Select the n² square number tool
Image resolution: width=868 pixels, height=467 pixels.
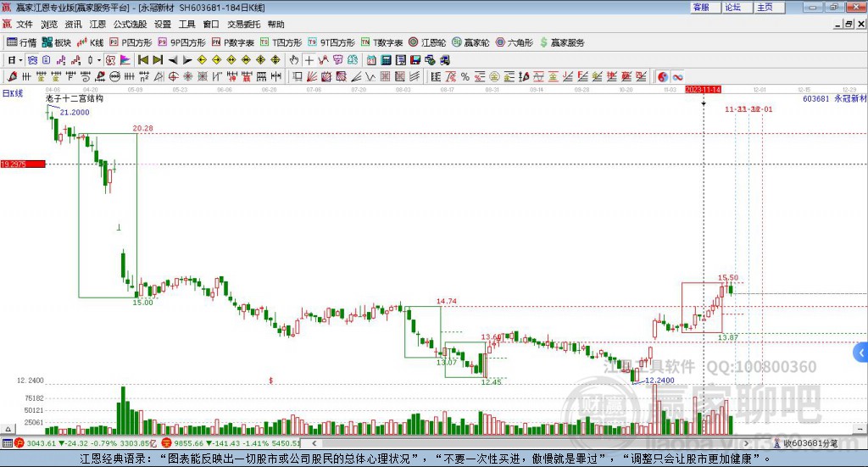tap(144, 77)
